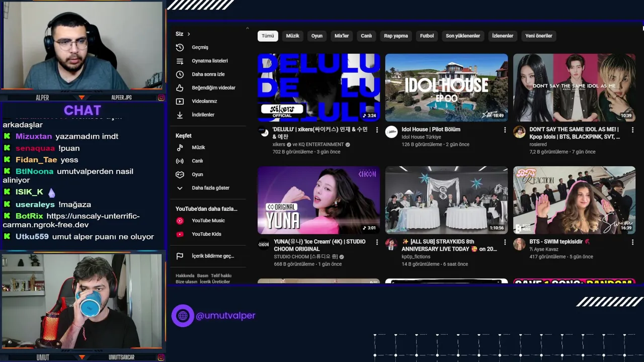Screen dimensions: 644x362
Task: Click the Beğendiğim videolar thumbs-up icon
Action: click(x=180, y=87)
